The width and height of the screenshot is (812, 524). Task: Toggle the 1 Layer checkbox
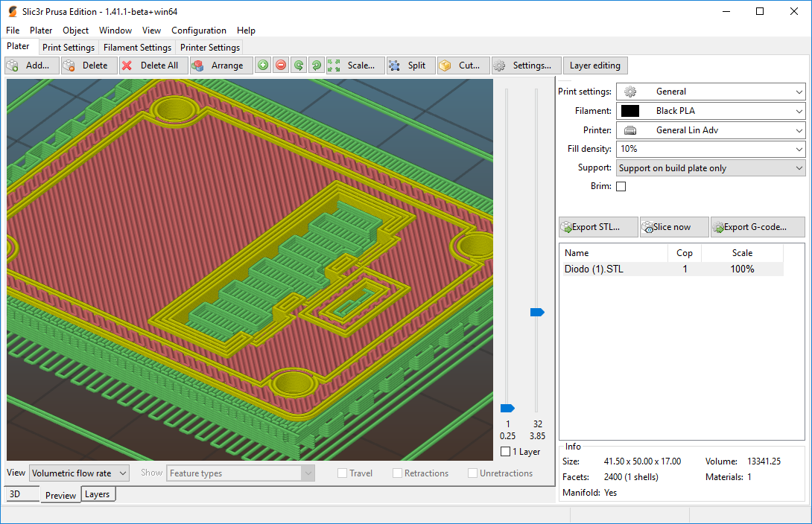(505, 452)
